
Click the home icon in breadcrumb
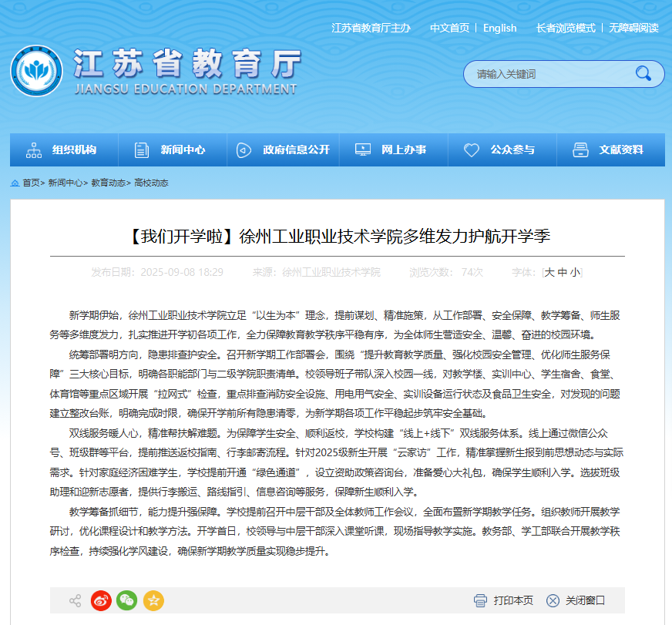(x=15, y=183)
